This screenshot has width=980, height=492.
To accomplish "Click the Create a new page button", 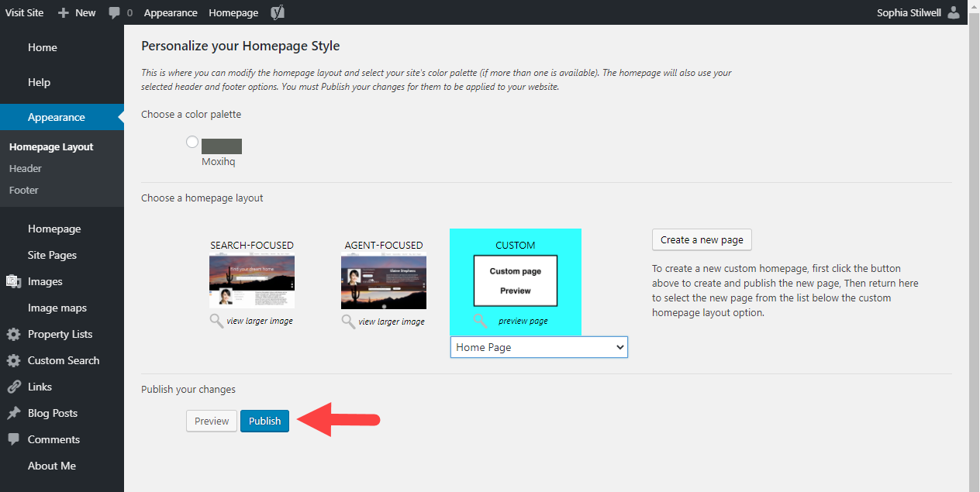I will 702,239.
